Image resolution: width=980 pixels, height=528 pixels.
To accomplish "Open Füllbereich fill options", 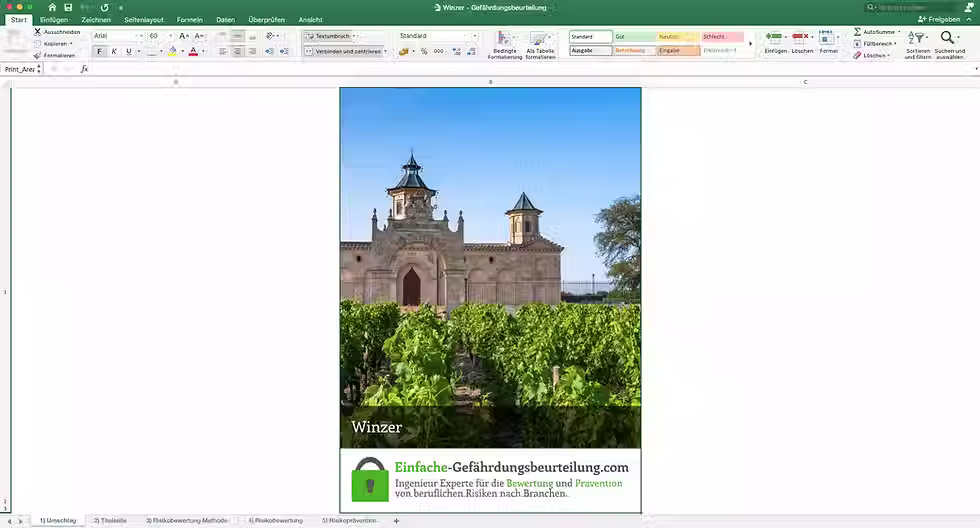I will [875, 44].
